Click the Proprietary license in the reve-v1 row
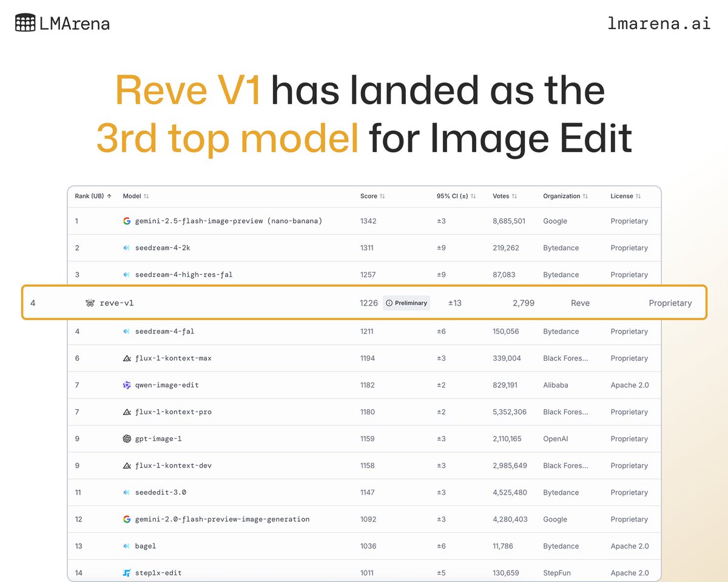This screenshot has height=582, width=728. tap(670, 303)
